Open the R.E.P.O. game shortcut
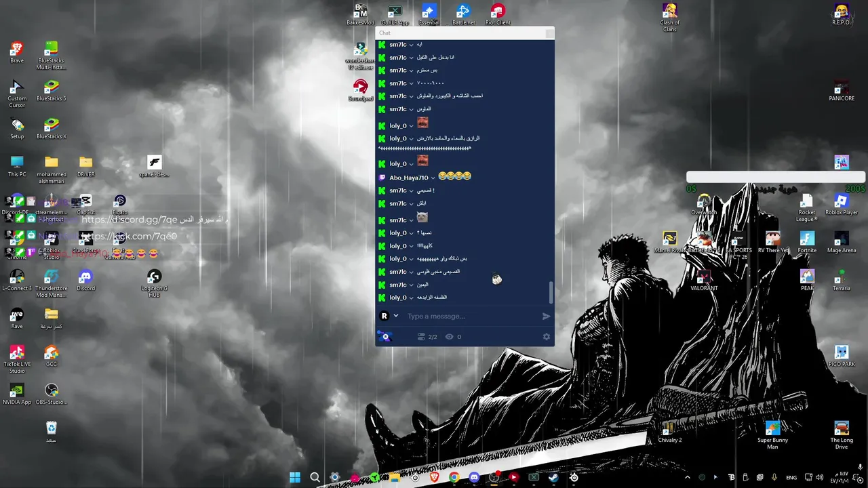 tap(842, 14)
